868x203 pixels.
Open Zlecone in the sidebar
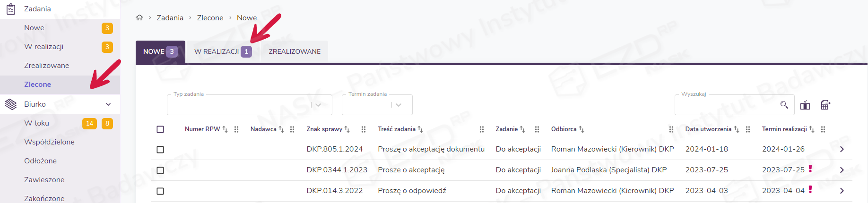(x=38, y=85)
